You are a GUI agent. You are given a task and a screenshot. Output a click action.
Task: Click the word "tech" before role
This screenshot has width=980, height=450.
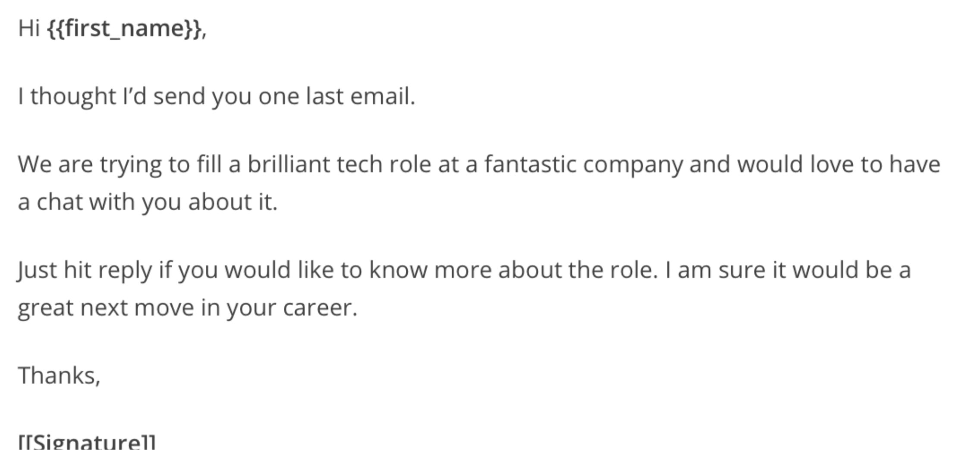tap(359, 164)
